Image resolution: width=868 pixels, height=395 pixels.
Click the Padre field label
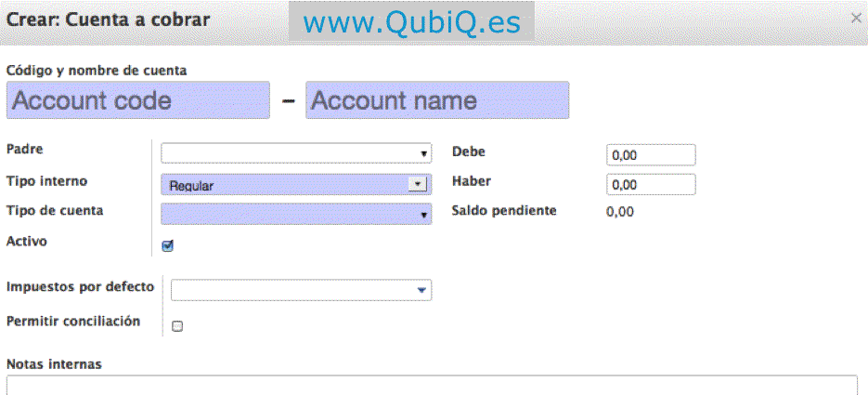click(25, 149)
